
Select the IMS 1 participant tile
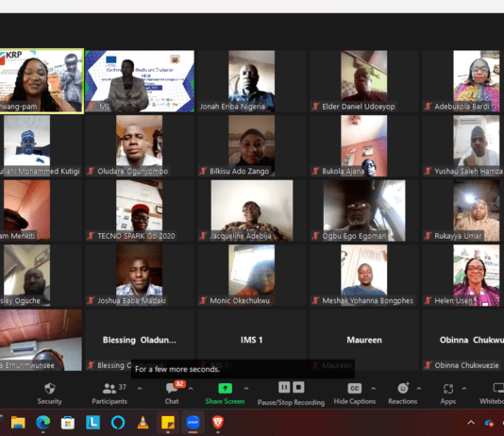tap(252, 340)
